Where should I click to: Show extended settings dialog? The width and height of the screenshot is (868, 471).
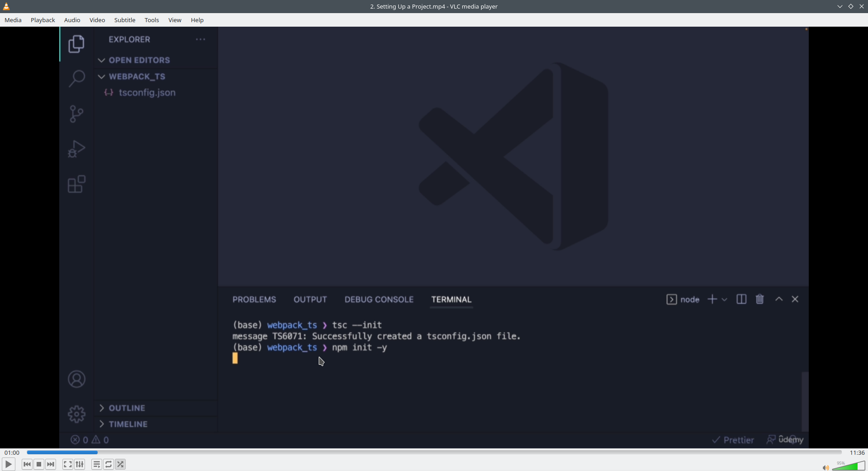(x=80, y=464)
